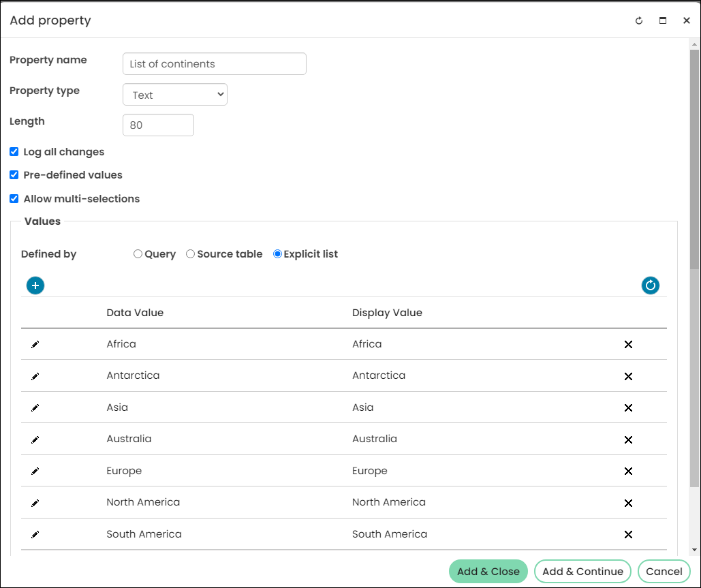Select the South America display value cell
This screenshot has height=588, width=701.
click(x=390, y=534)
